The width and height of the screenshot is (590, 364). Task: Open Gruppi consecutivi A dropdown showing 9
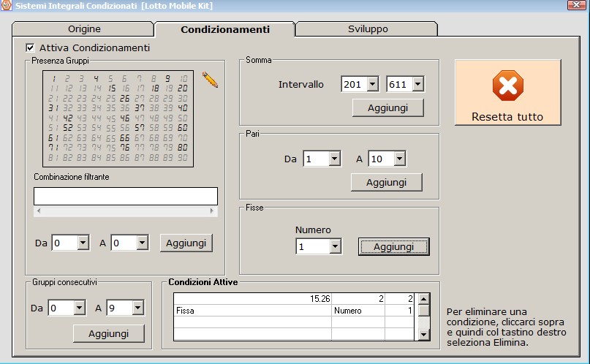click(x=137, y=308)
